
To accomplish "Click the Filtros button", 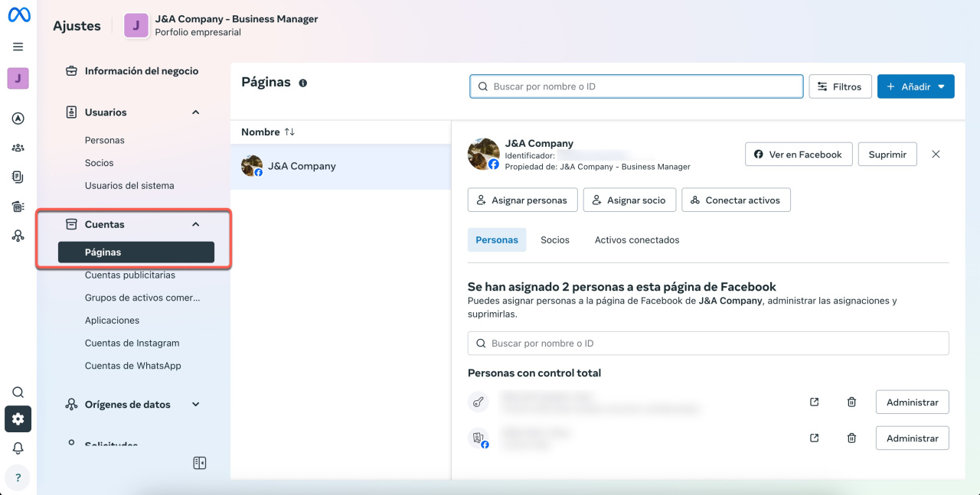I will point(840,86).
